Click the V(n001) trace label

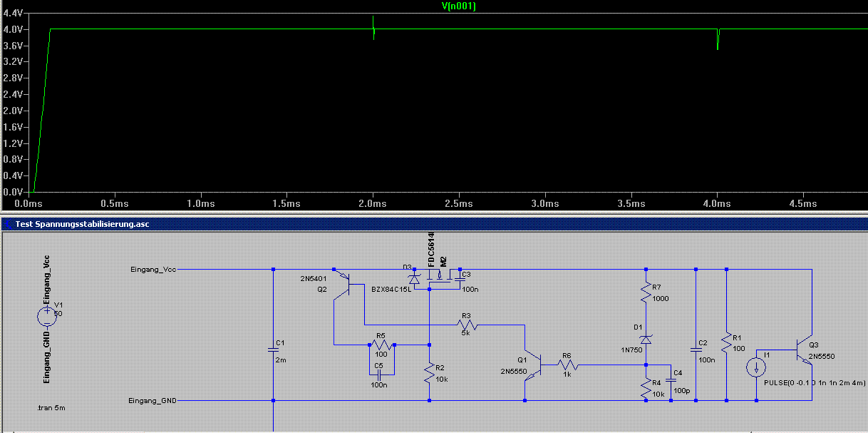(458, 6)
